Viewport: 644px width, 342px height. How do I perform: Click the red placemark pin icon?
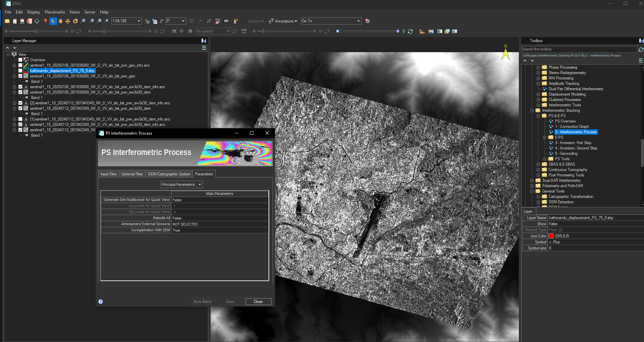45,21
